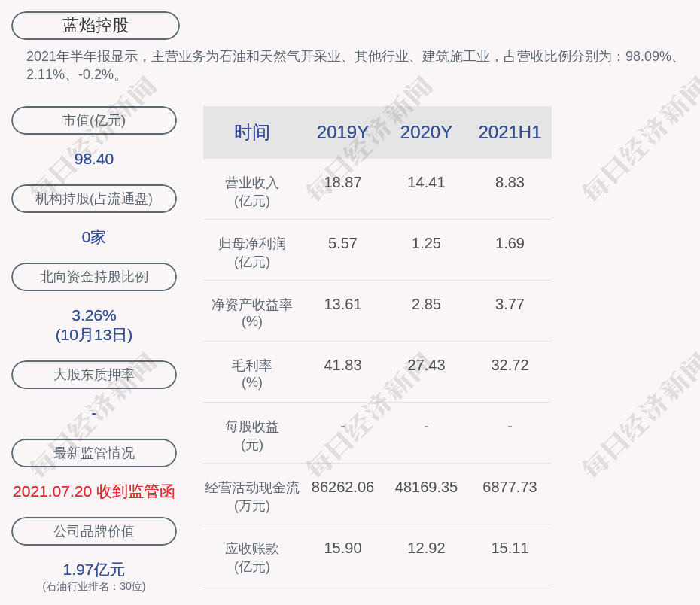This screenshot has height=605, width=700.
Task: Select the 市值(亿元) label pill
Action: pos(94,120)
